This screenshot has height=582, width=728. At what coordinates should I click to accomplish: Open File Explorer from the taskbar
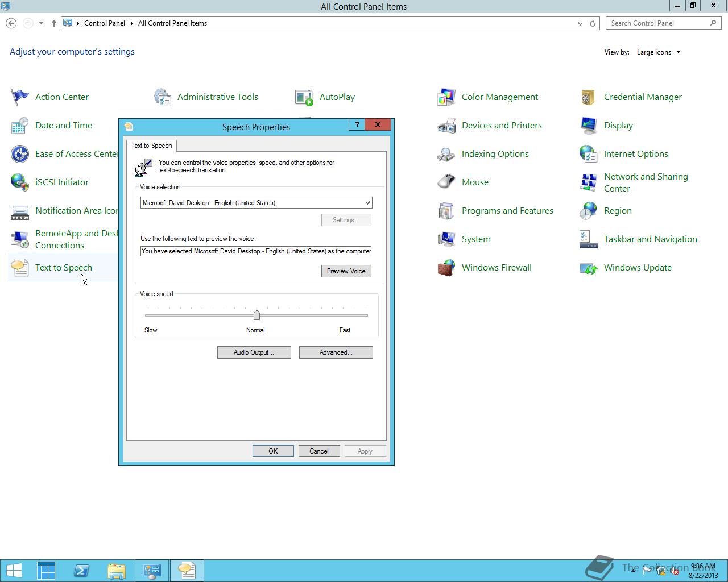[116, 570]
